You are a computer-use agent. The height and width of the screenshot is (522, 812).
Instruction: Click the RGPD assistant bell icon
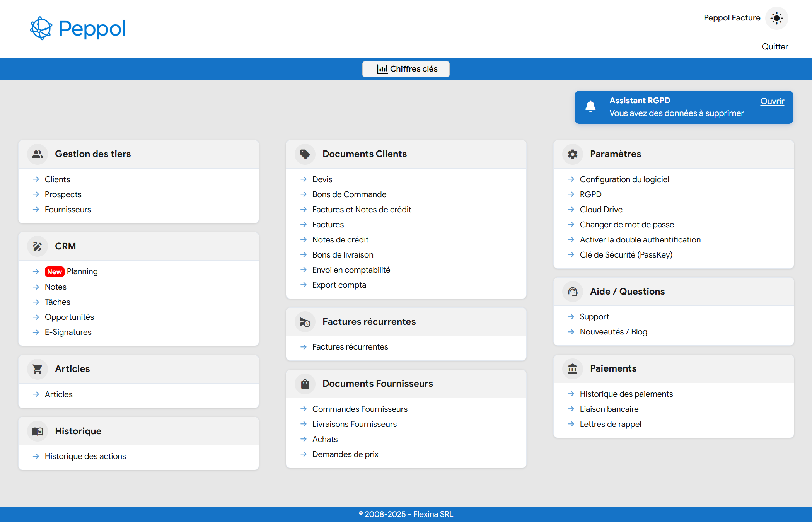tap(590, 106)
